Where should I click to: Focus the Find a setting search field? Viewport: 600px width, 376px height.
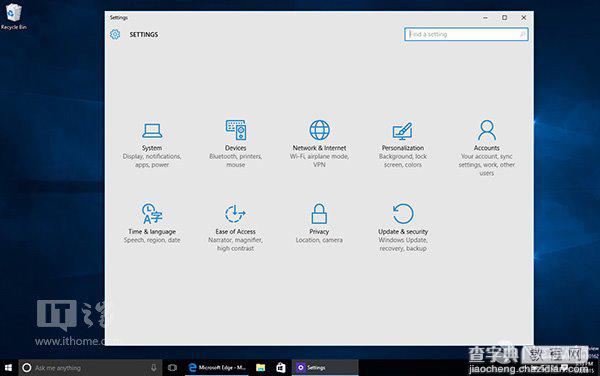point(466,34)
